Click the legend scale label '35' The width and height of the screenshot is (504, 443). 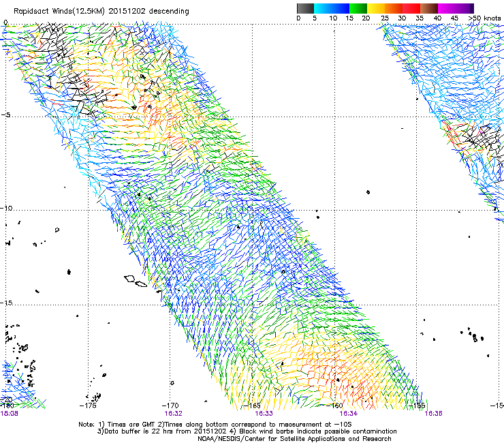coord(420,18)
